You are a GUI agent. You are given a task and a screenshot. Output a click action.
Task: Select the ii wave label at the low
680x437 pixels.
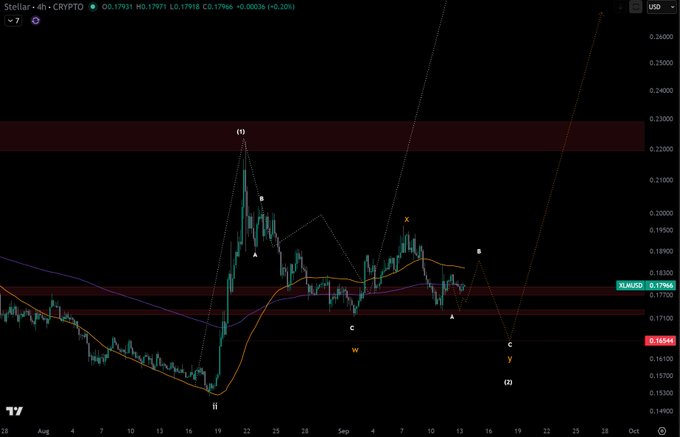(215, 406)
